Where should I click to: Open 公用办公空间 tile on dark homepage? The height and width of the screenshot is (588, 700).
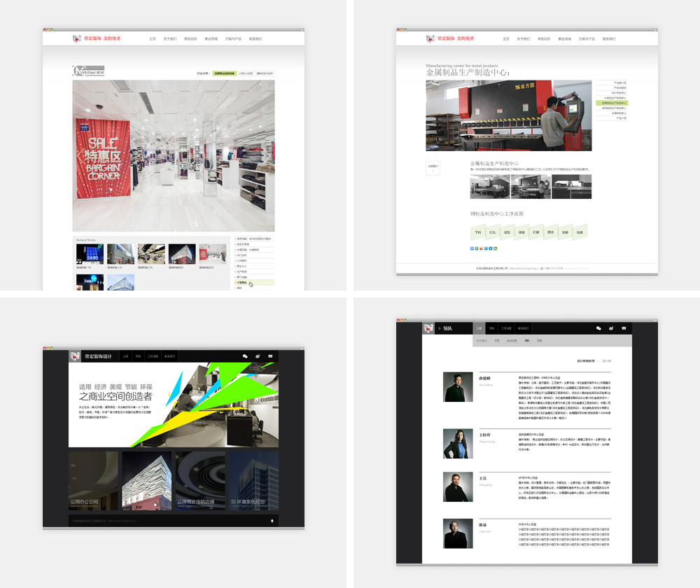point(94,481)
